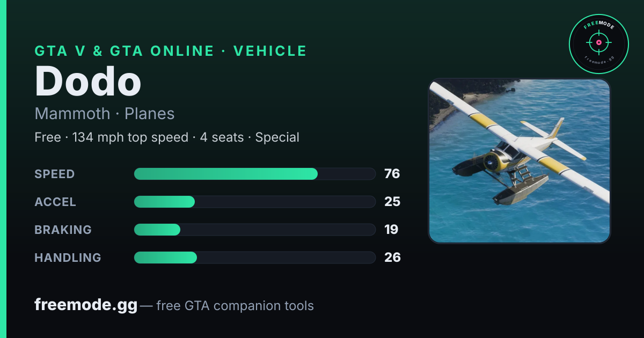The width and height of the screenshot is (644, 338).
Task: Click the ACCEL stat bar
Action: (254, 202)
